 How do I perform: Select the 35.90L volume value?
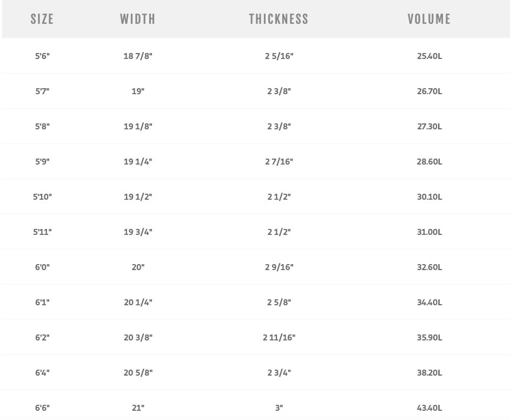(429, 338)
